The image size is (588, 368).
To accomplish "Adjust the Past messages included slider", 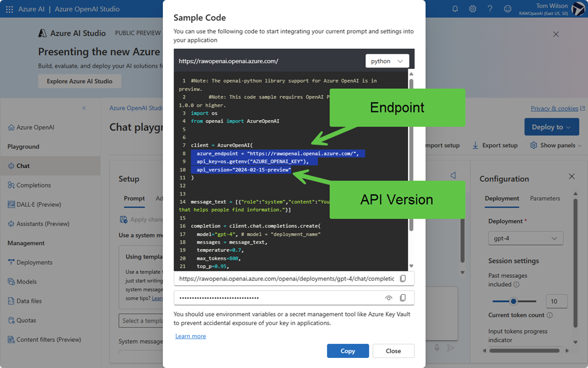I will tap(513, 301).
